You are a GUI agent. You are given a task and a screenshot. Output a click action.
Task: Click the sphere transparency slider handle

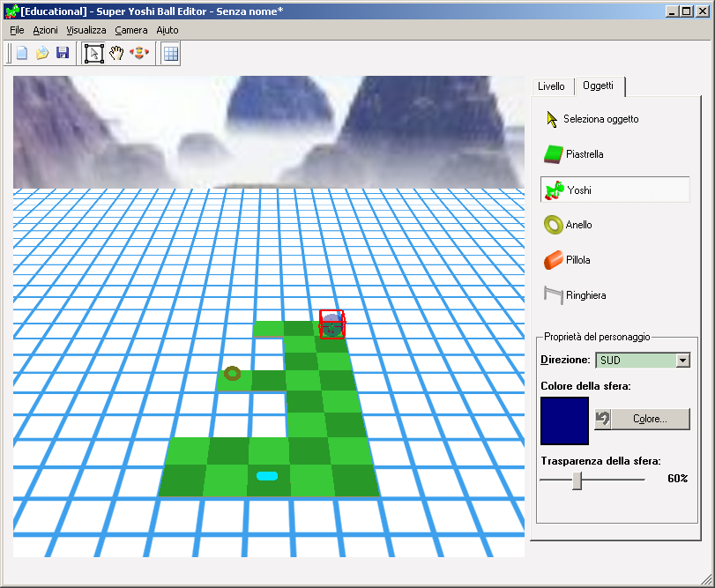[x=577, y=480]
